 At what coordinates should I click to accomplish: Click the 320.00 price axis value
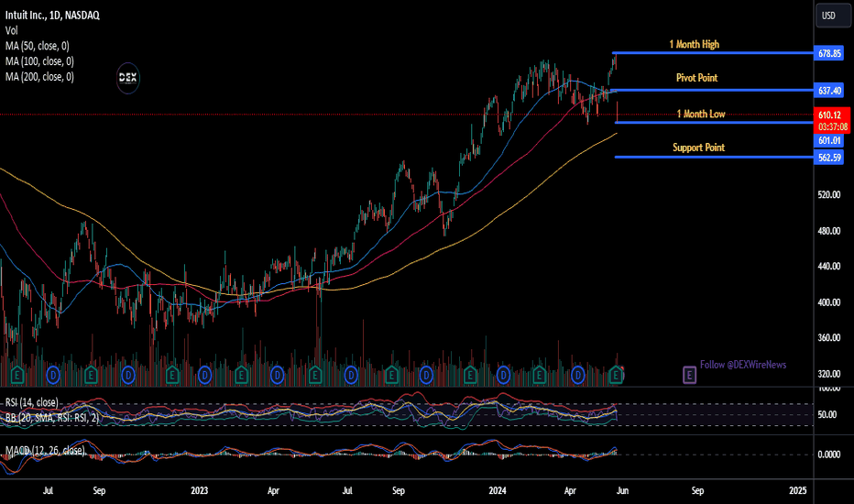(829, 374)
